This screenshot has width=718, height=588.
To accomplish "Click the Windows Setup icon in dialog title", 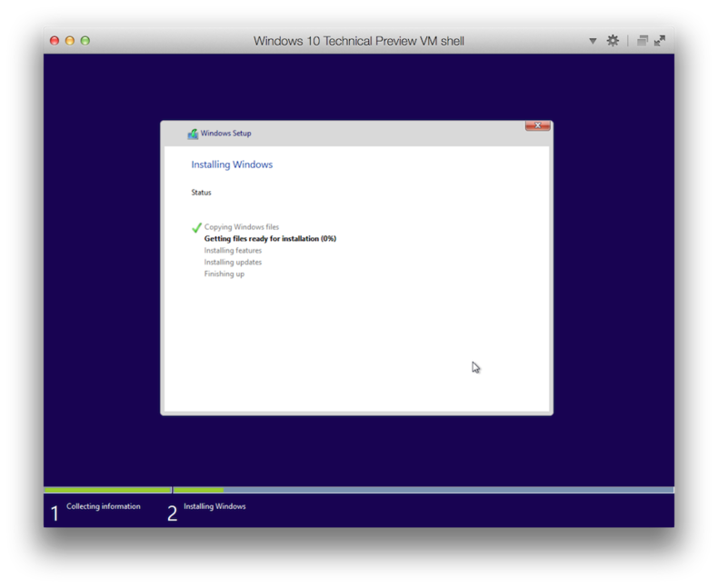I will [193, 134].
